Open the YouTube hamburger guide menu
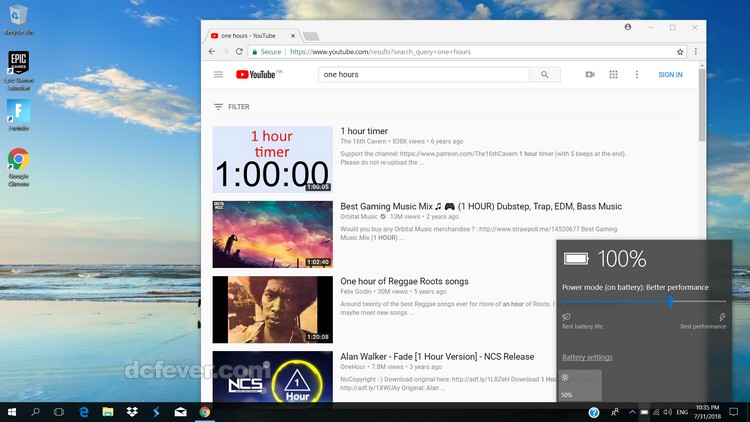Viewport: 750px width, 422px height. point(218,75)
